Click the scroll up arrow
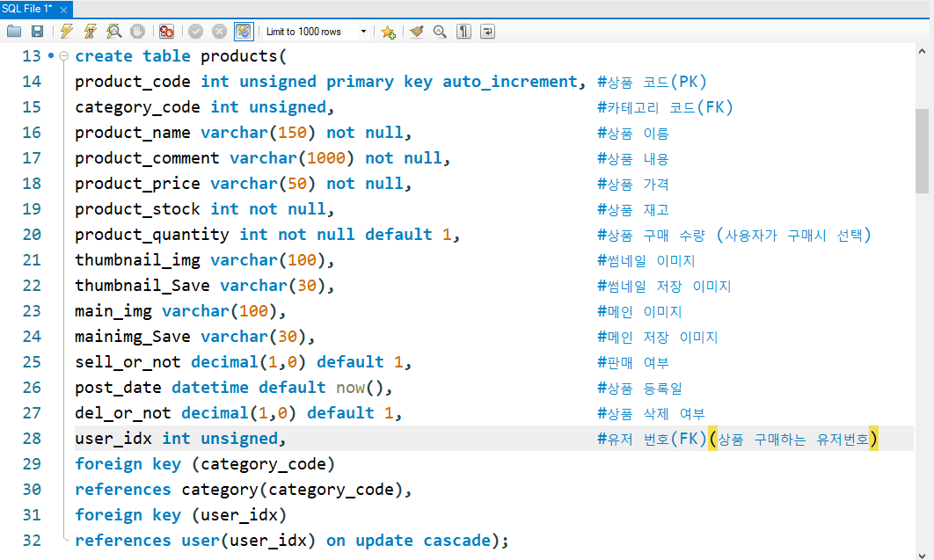The image size is (934, 560). (x=922, y=52)
